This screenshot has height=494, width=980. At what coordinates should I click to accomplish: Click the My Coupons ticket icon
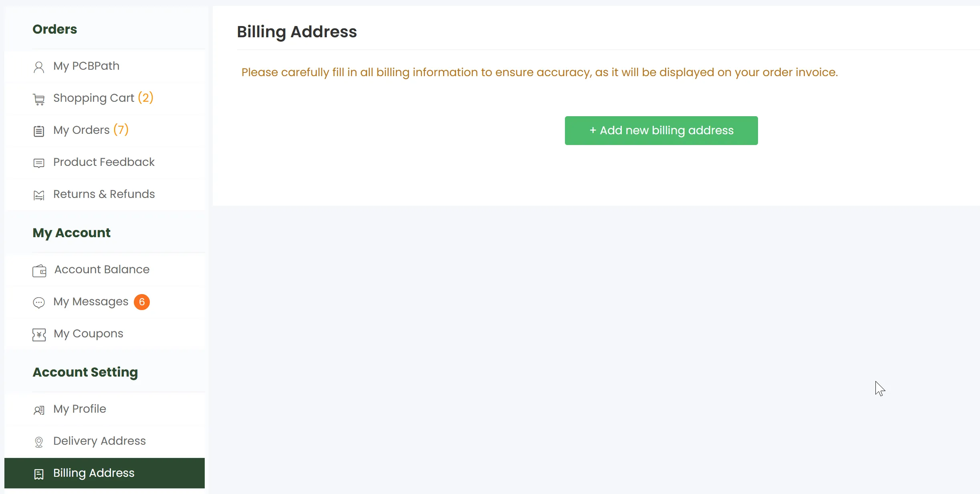click(x=39, y=335)
